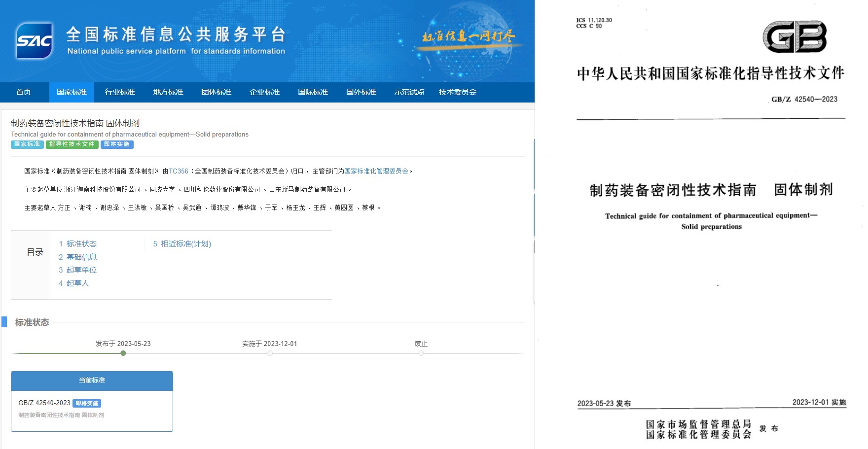Switch to 团体标准 nav tab
Screen dimensions: 868x449
pyautogui.click(x=217, y=92)
